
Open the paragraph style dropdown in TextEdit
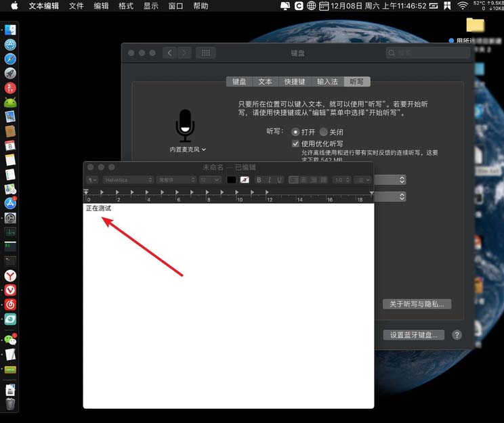(x=92, y=180)
